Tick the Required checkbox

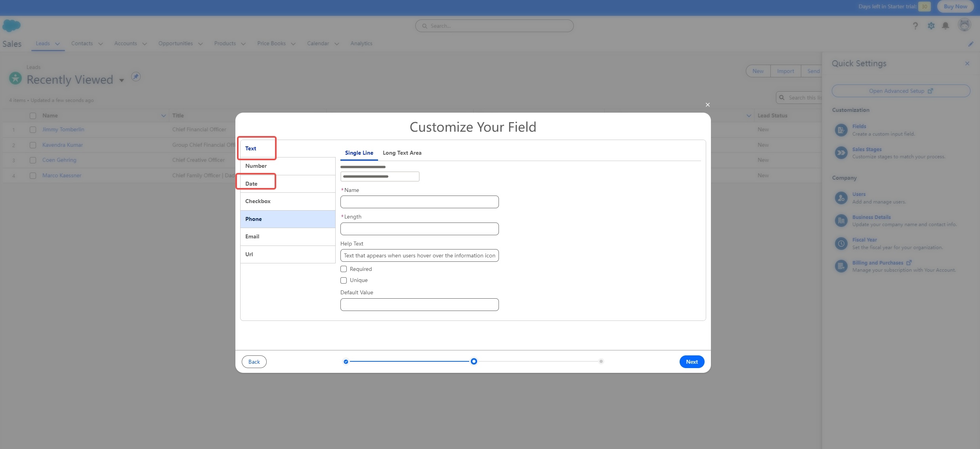click(344, 269)
